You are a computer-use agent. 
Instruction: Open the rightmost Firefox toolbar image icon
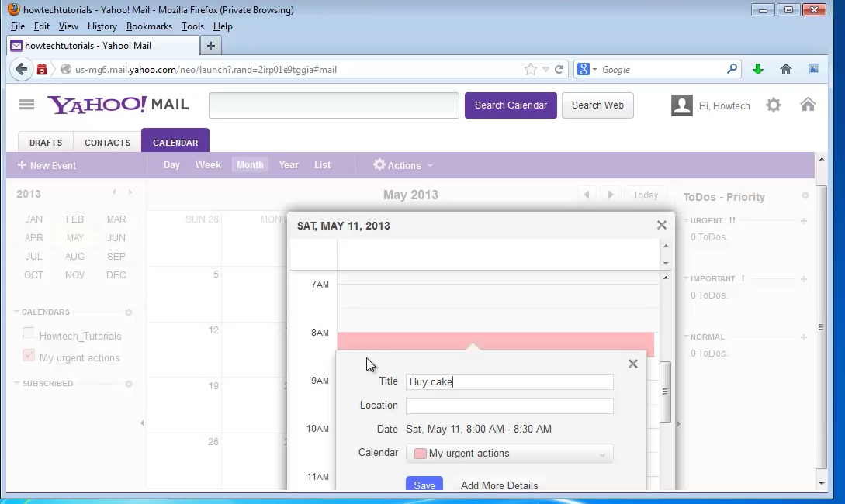pyautogui.click(x=814, y=70)
